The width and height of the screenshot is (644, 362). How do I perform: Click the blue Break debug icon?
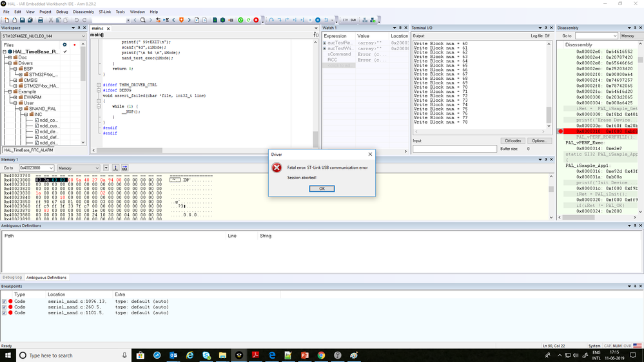pyautogui.click(x=317, y=20)
